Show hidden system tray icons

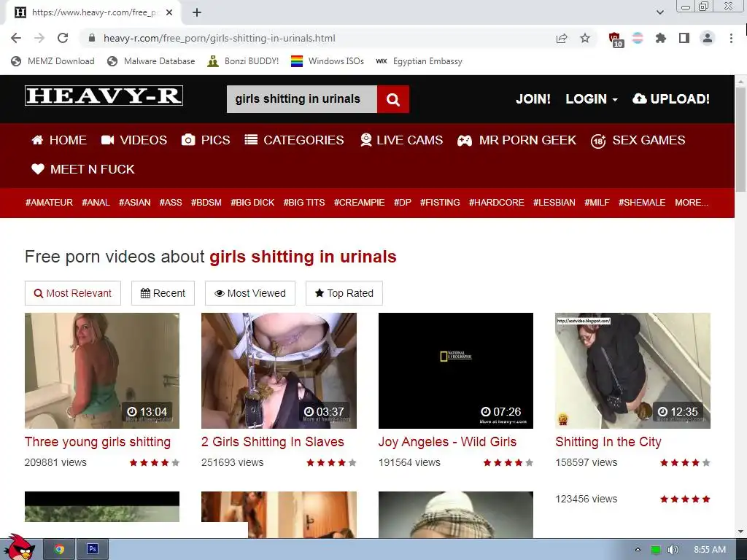638,550
